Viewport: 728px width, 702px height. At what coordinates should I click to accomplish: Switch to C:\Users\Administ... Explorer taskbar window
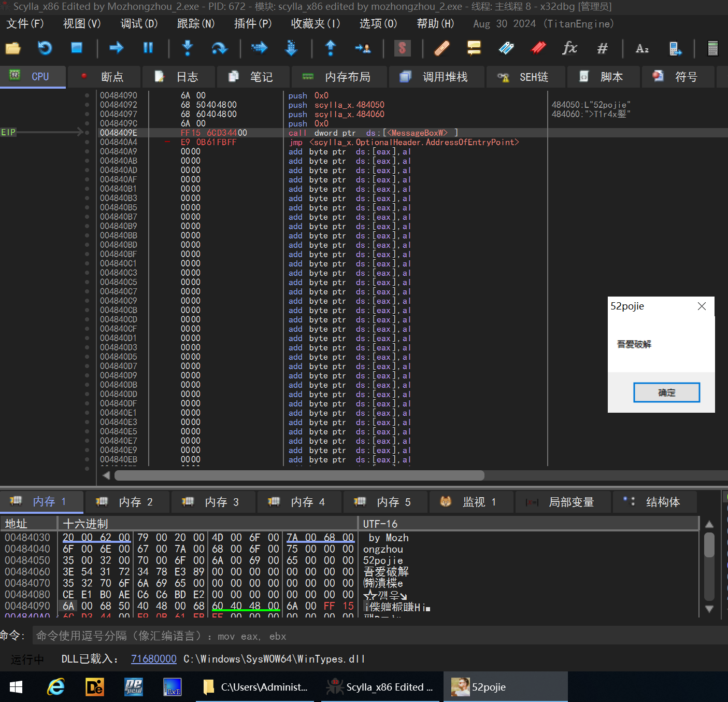(x=255, y=687)
